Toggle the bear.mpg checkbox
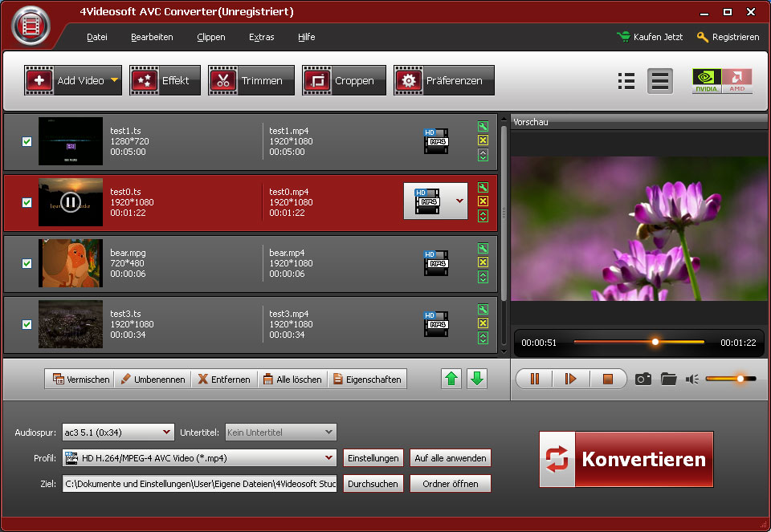Viewport: 771px width, 532px height. point(27,263)
